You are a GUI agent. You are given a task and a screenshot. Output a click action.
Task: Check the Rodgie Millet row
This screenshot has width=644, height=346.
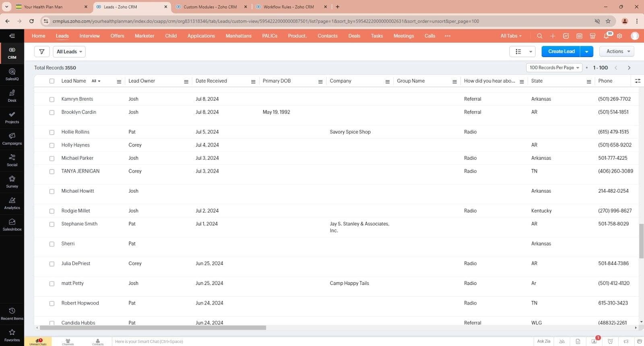[52, 211]
